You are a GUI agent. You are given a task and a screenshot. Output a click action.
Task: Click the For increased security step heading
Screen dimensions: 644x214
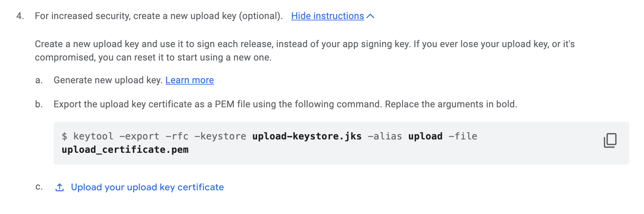coord(159,16)
